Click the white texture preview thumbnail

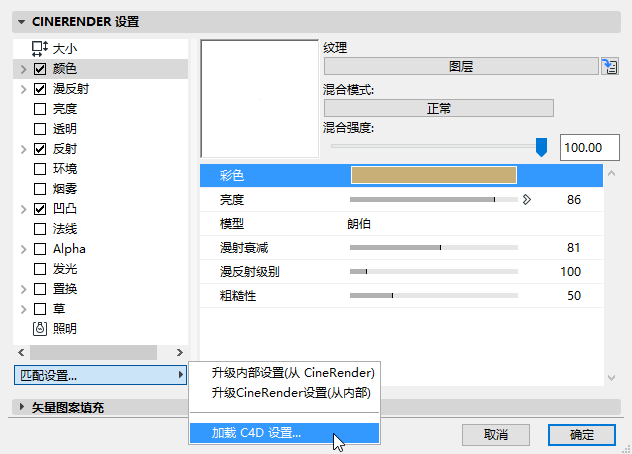click(260, 99)
